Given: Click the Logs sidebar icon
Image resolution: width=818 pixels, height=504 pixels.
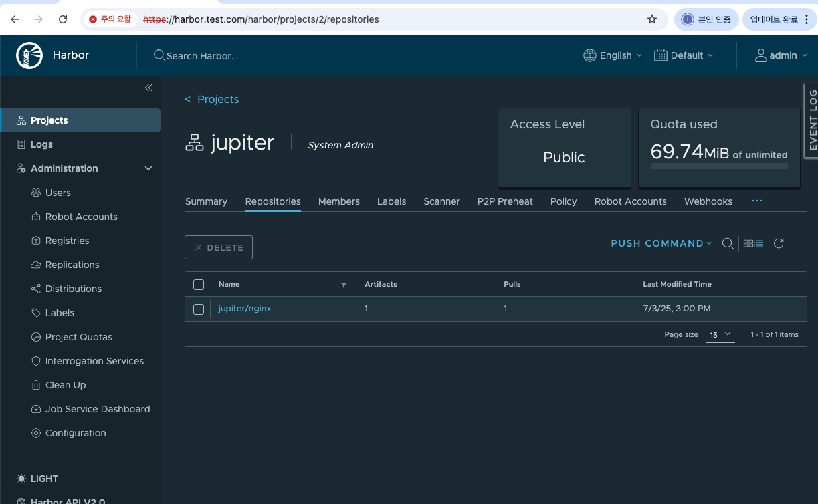Looking at the screenshot, I should point(21,144).
